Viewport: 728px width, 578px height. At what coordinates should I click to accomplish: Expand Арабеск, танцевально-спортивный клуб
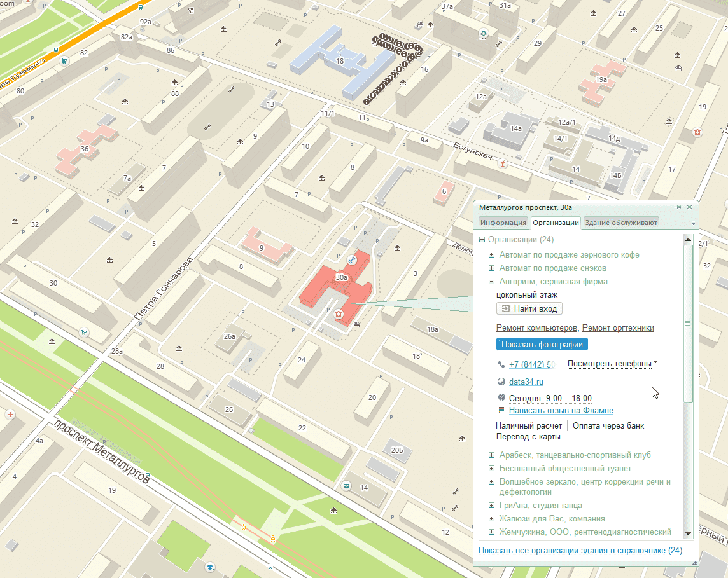[x=491, y=455]
